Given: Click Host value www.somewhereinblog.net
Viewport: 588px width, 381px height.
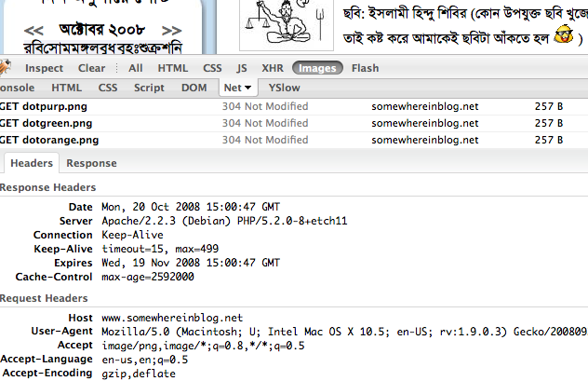Looking at the screenshot, I should coord(172,318).
